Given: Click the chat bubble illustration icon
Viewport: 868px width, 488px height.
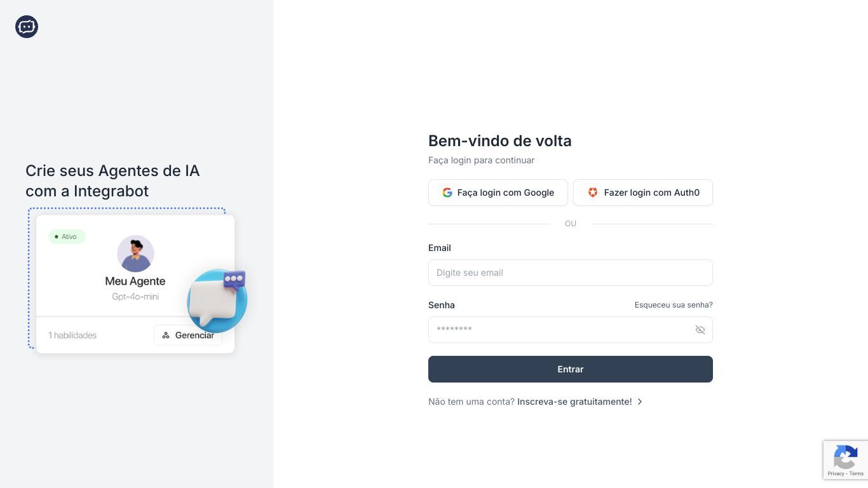Looking at the screenshot, I should 217,301.
